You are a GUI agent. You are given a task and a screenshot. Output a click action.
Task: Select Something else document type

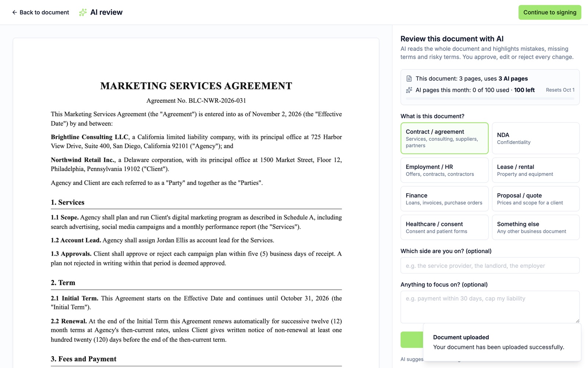[535, 227]
